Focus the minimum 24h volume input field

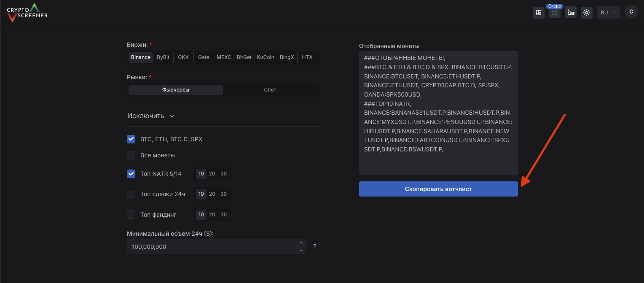tap(211, 247)
